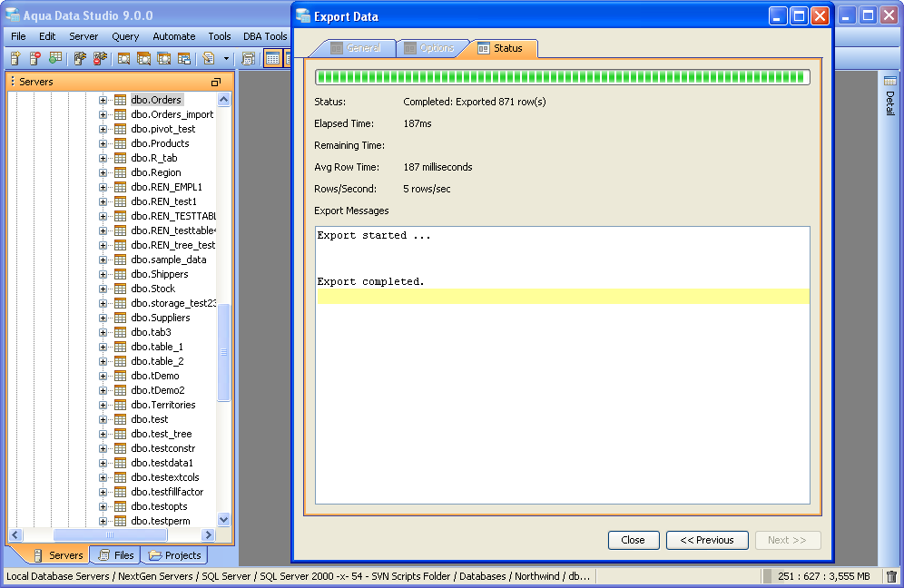The width and height of the screenshot is (904, 588).
Task: Click the 'Export completed.' message line
Action: tap(370, 281)
